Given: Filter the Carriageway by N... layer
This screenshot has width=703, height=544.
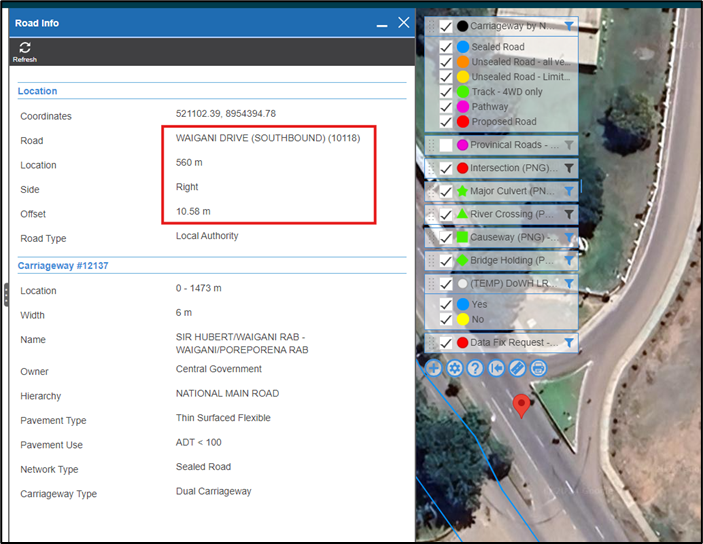Looking at the screenshot, I should (x=568, y=26).
